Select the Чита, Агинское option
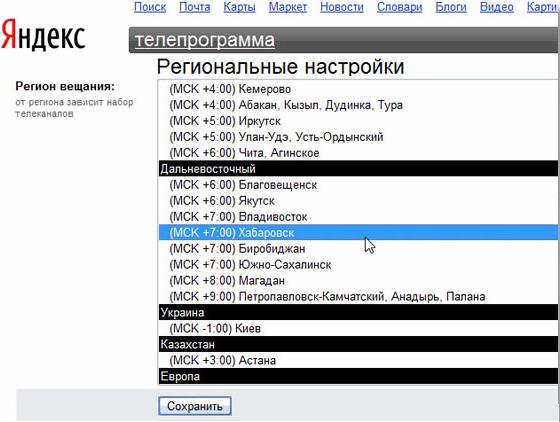This screenshot has width=560, height=422. coord(358,153)
